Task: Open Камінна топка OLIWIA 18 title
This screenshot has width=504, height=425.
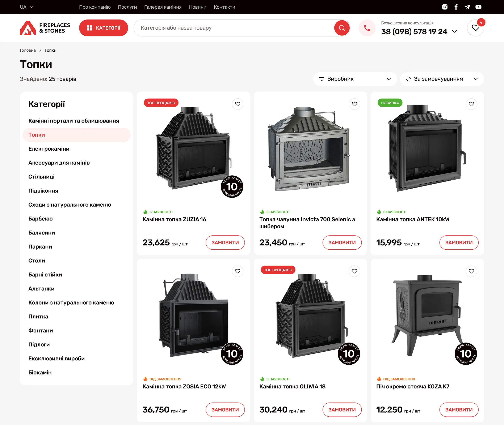Action: pos(292,387)
